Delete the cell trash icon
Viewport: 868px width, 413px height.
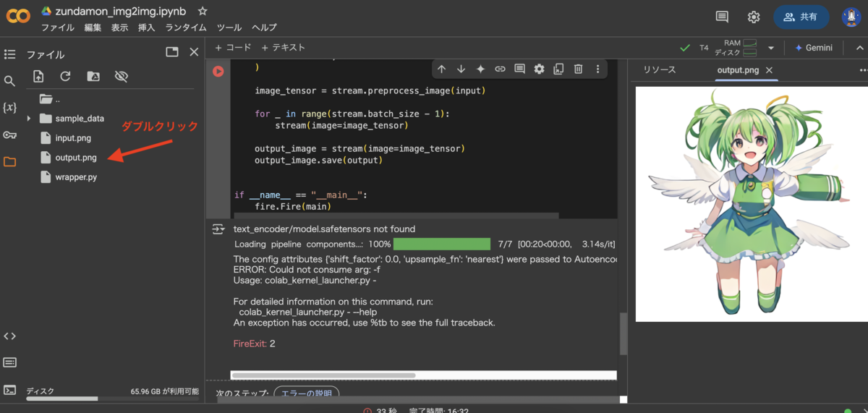578,69
